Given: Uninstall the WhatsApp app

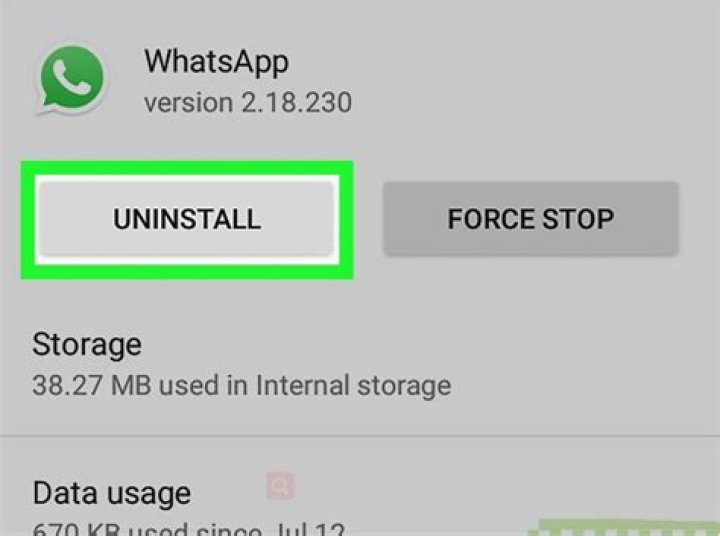Looking at the screenshot, I should point(186,219).
